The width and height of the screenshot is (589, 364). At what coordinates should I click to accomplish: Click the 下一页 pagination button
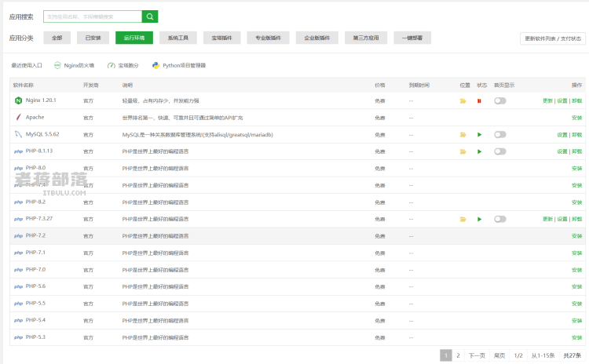pos(477,355)
